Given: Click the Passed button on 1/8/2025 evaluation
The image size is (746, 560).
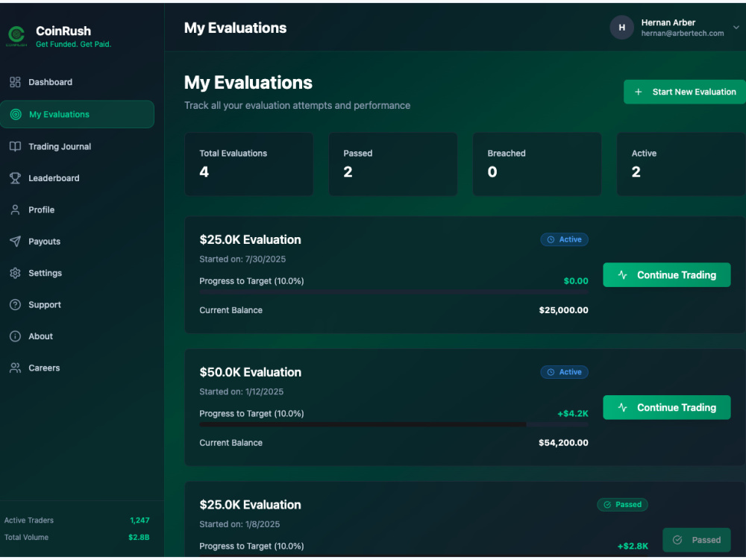Looking at the screenshot, I should click(x=697, y=540).
